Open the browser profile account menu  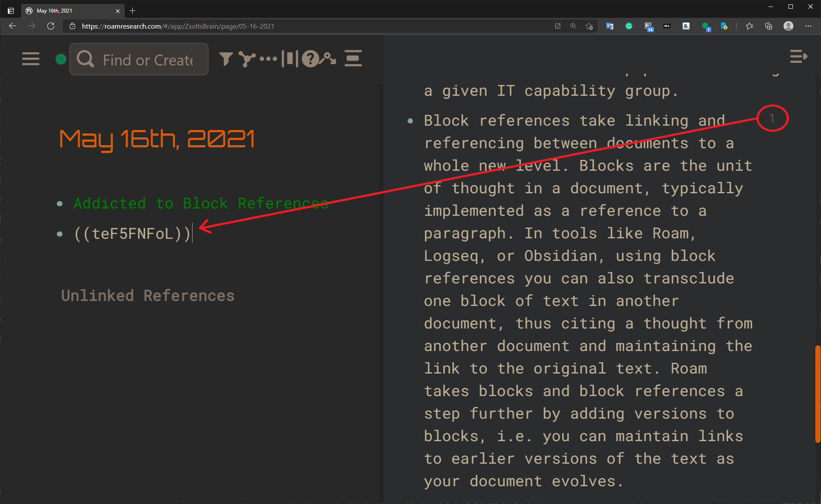coord(788,26)
